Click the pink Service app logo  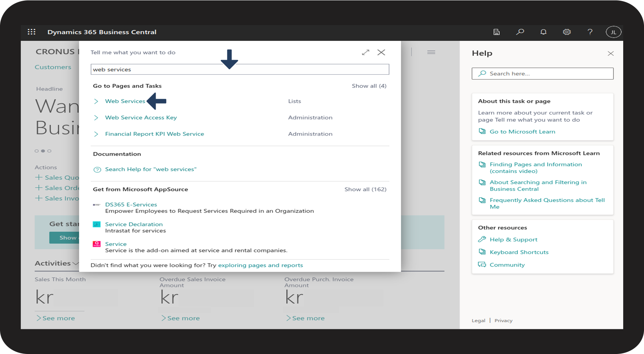point(97,244)
